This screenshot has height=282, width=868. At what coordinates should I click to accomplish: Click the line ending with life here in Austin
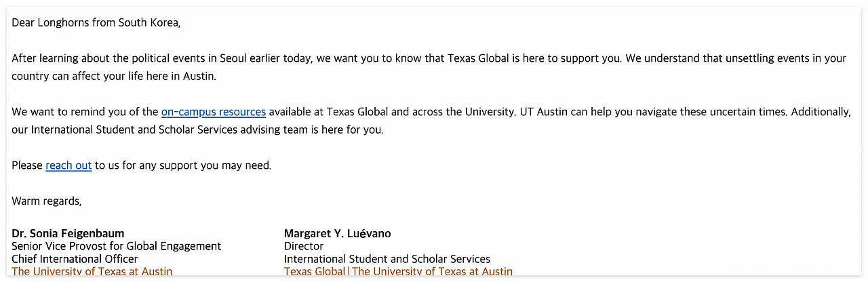pos(114,77)
